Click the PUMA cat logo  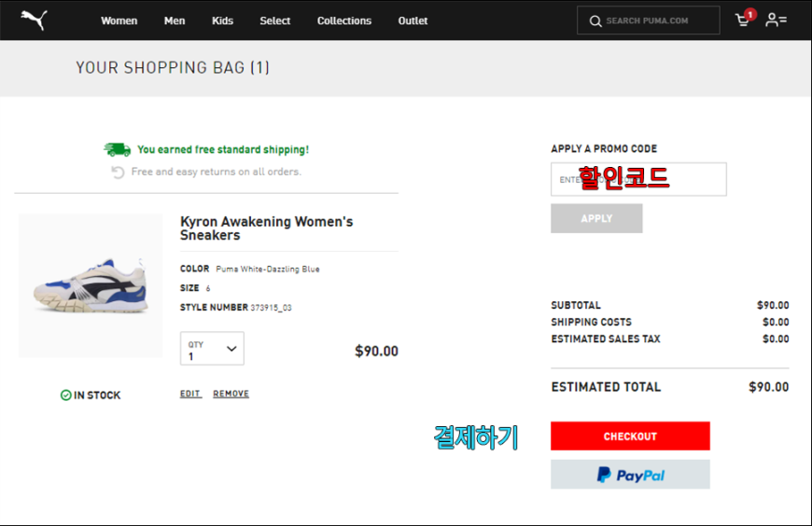35,21
